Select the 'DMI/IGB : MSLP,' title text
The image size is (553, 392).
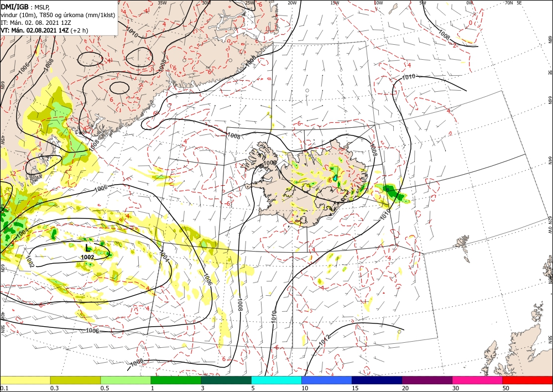[x=25, y=7]
